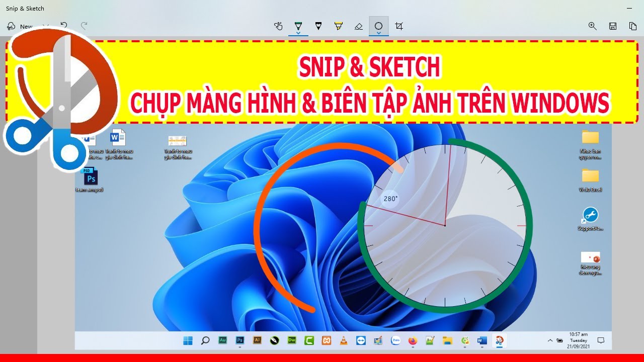Viewport: 644px width, 362px height.
Task: Click TeamViewer icon in taskbar
Action: [361, 340]
